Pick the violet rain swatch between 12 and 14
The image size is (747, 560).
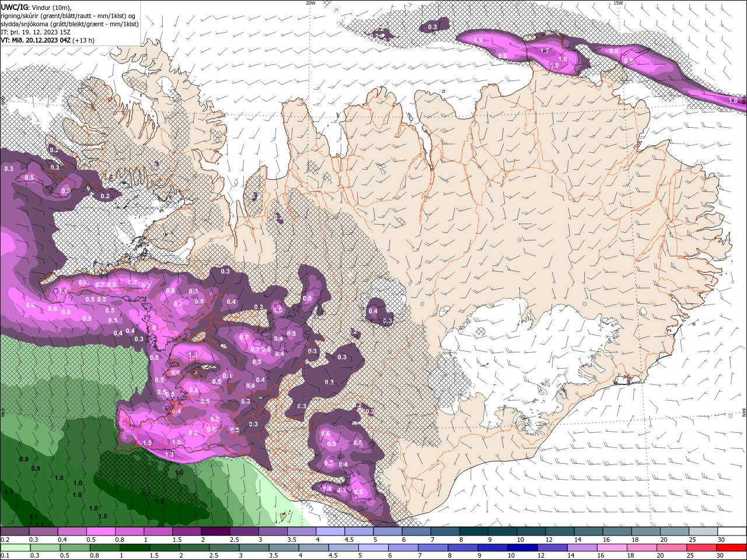tap(552, 548)
